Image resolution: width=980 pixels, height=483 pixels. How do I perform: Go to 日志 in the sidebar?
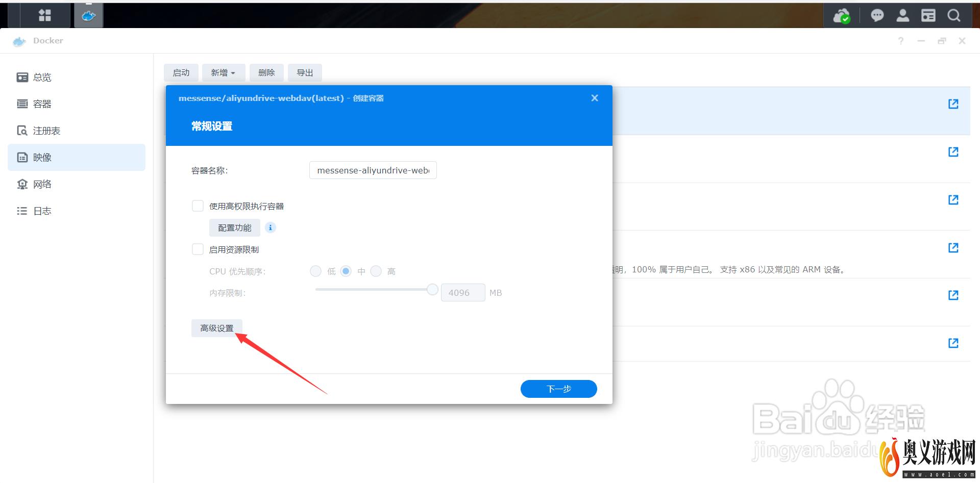77,211
